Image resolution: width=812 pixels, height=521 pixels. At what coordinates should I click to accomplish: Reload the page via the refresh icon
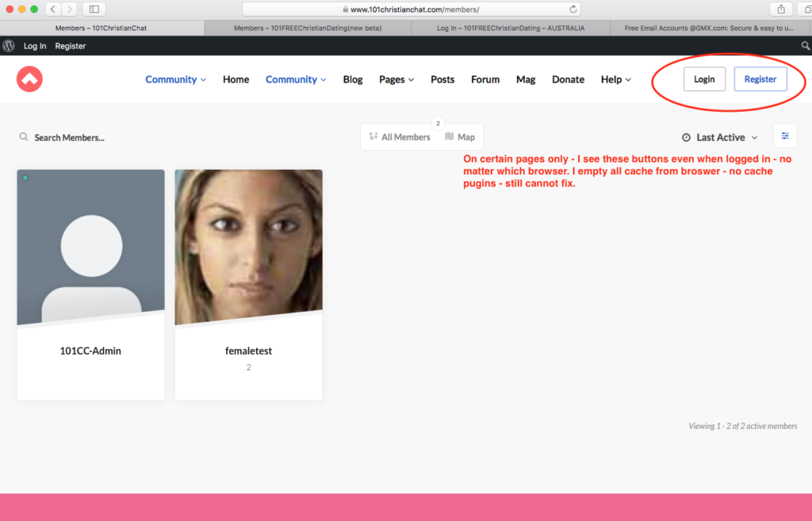573,10
